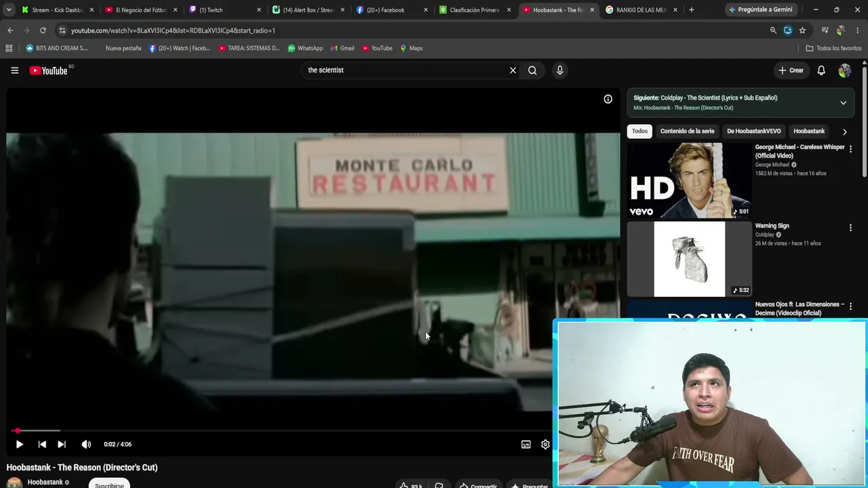The height and width of the screenshot is (488, 868).
Task: Open the YouTube account avatar menu
Action: tap(844, 70)
